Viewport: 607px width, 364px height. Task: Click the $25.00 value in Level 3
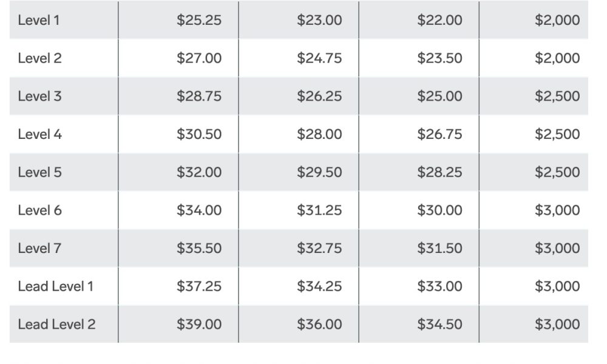point(439,96)
